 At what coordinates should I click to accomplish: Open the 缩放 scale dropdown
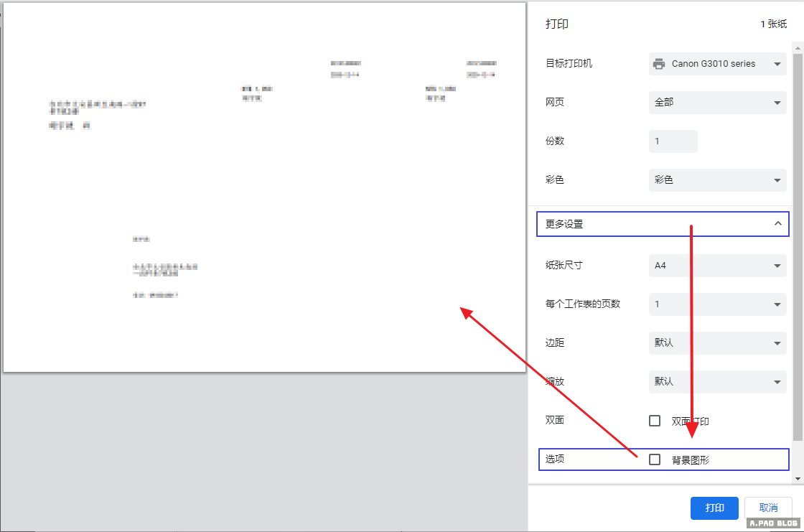716,382
